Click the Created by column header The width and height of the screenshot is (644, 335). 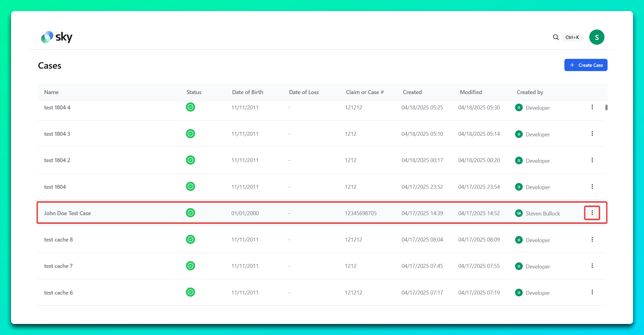[529, 92]
